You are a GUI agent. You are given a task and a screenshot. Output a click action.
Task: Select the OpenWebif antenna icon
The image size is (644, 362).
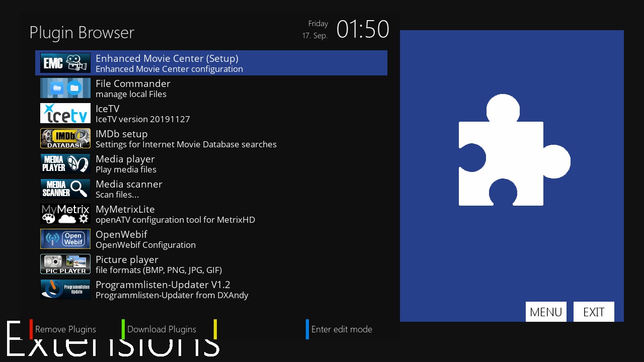(x=65, y=239)
